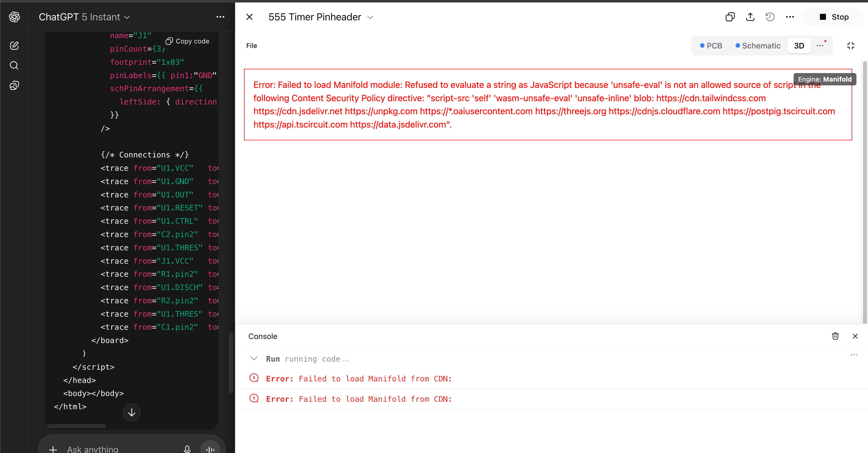Clear console with trash icon
The height and width of the screenshot is (453, 868).
click(835, 336)
